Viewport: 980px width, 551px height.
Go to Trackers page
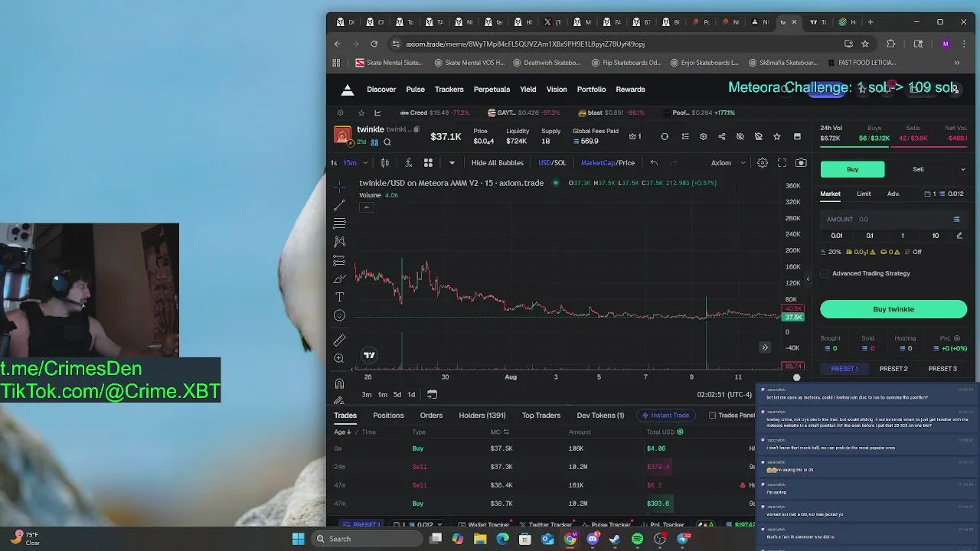coord(449,90)
